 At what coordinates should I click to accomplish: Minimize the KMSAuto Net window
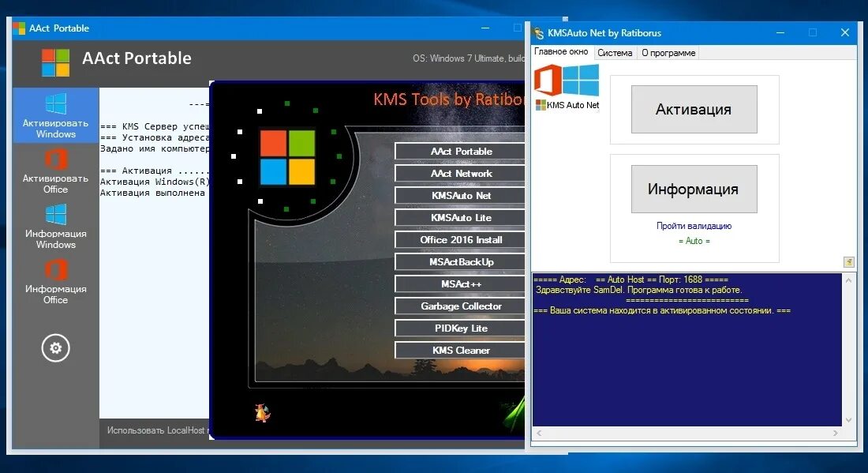pos(780,32)
